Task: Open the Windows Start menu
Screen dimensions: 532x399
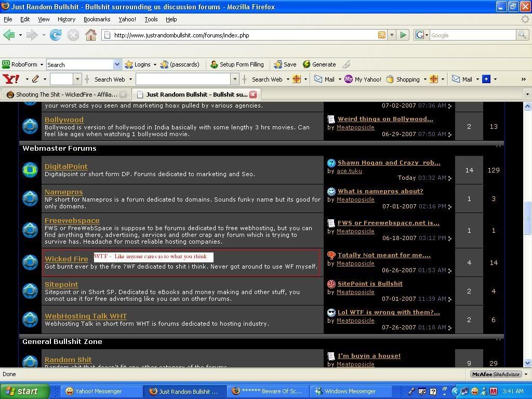Action: [x=24, y=391]
